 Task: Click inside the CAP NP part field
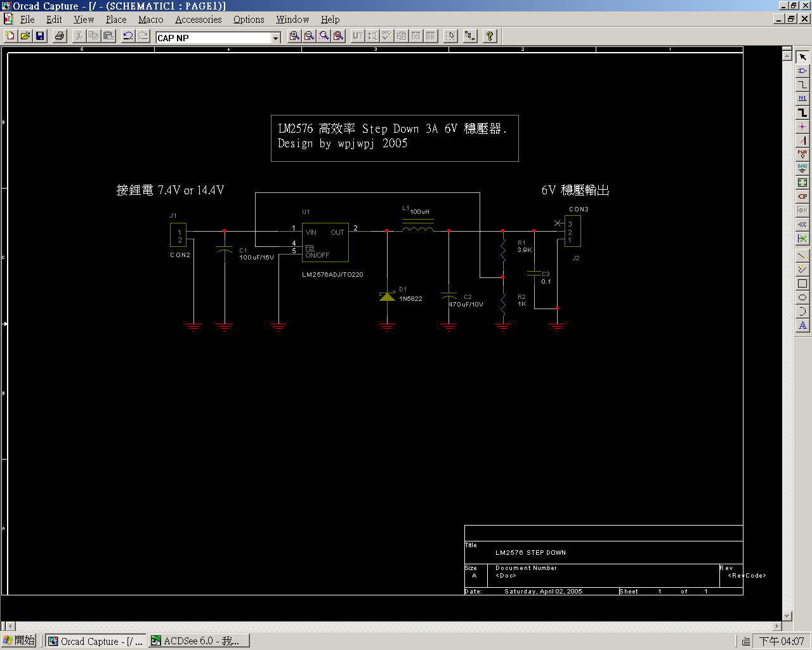pos(213,38)
